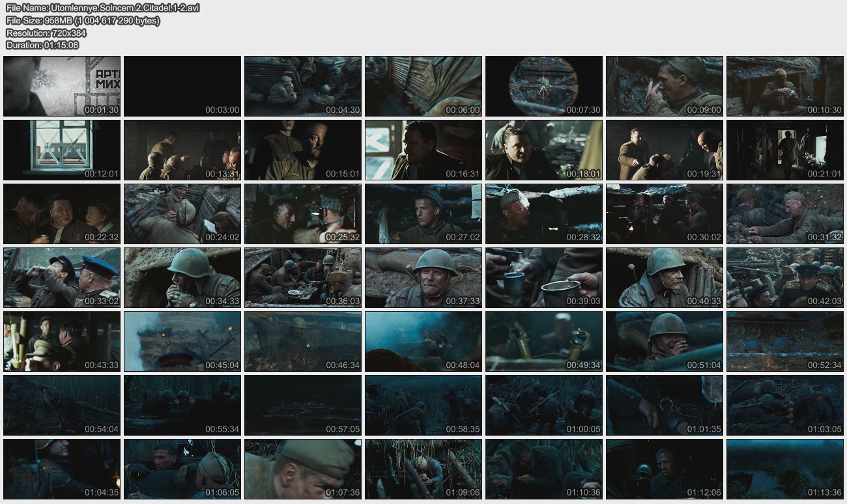Click the Resolution 720x384 text
The image size is (847, 504).
(x=46, y=33)
